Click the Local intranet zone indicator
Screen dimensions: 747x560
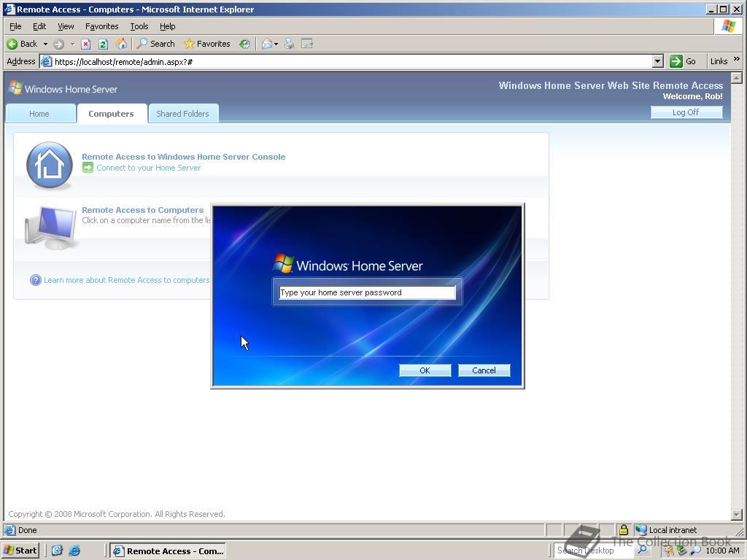(666, 530)
